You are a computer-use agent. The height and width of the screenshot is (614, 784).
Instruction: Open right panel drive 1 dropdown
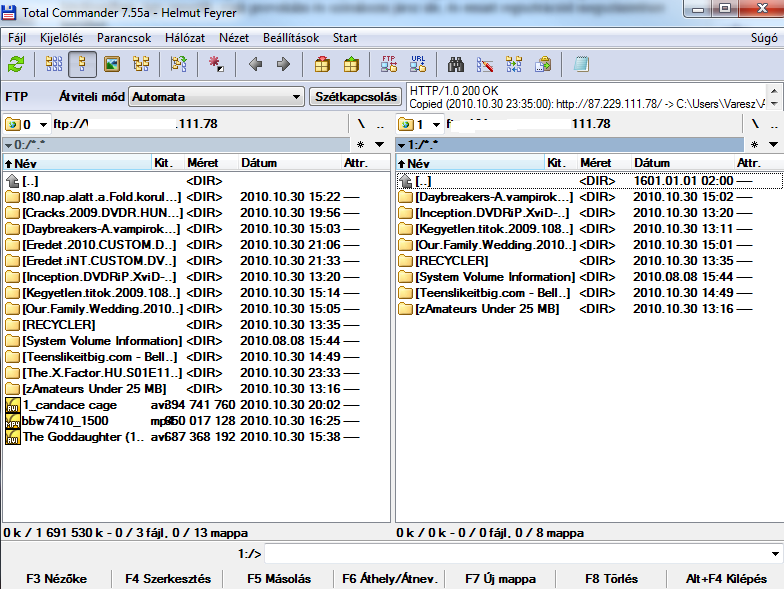click(420, 124)
